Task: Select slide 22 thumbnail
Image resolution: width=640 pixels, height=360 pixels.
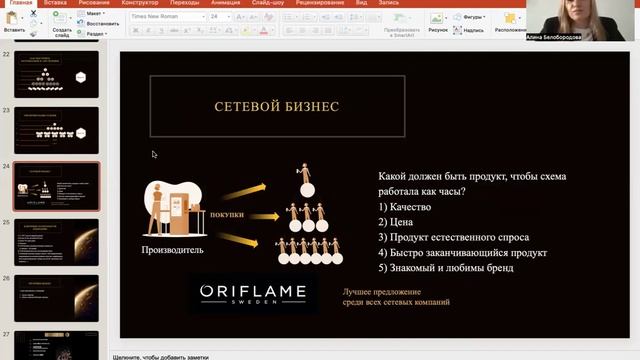Action: (x=56, y=74)
